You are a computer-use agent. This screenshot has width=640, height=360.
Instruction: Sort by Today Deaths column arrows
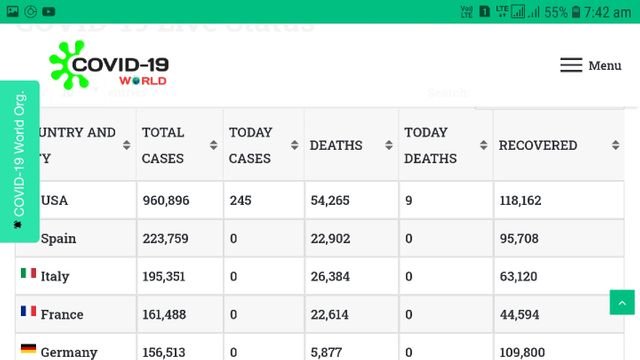pyautogui.click(x=483, y=145)
